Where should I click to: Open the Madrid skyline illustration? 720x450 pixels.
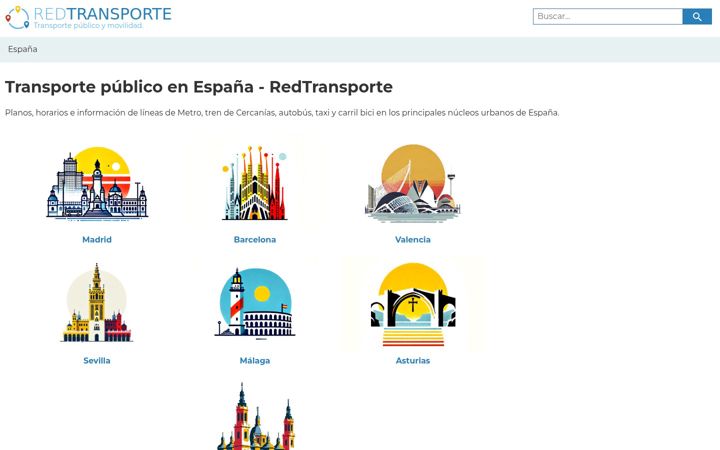coord(97,183)
